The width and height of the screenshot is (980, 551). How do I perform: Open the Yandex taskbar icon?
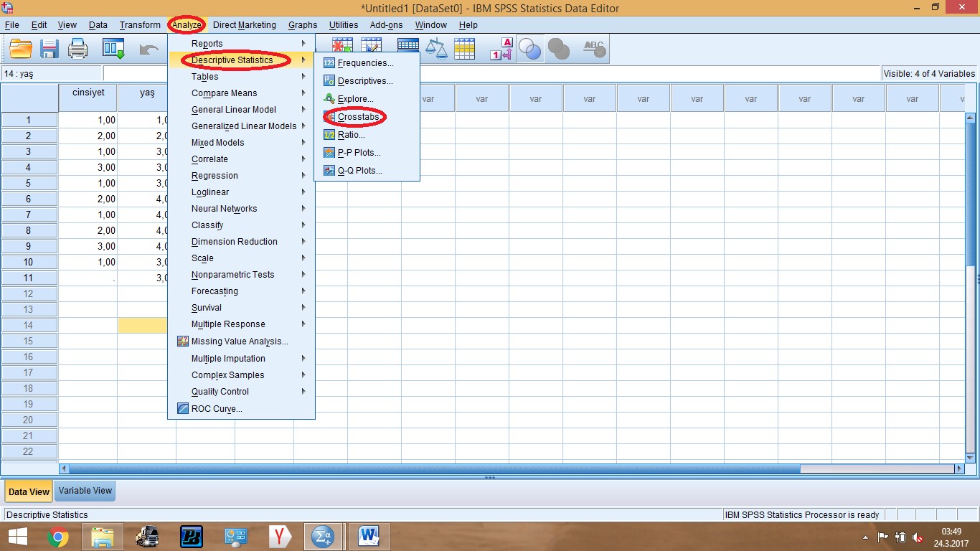[280, 537]
